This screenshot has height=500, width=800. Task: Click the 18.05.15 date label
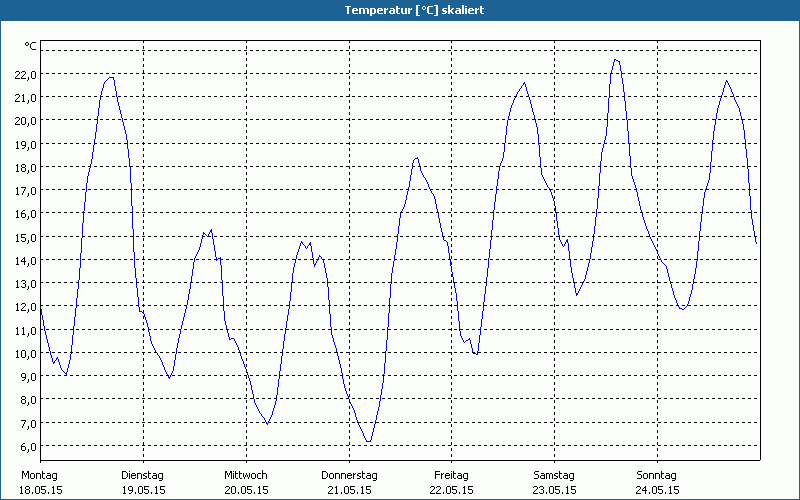pyautogui.click(x=40, y=490)
